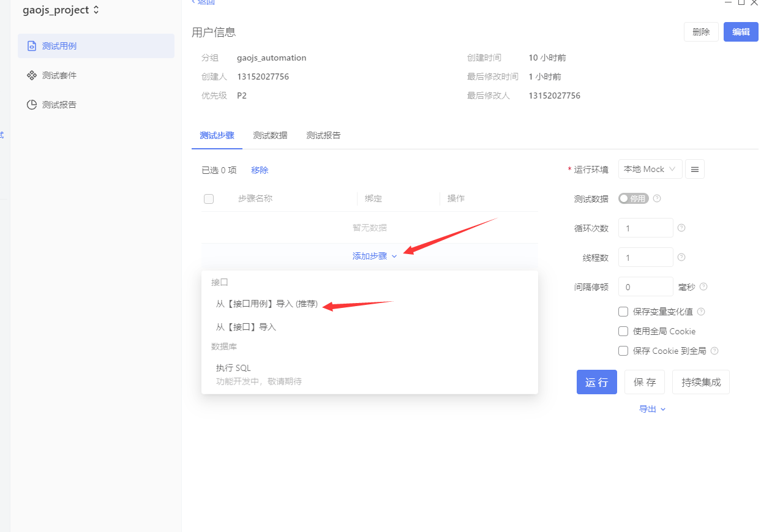761x532 pixels.
Task: Select 从【接口用例】导入 (推荐) menu option
Action: tap(267, 304)
